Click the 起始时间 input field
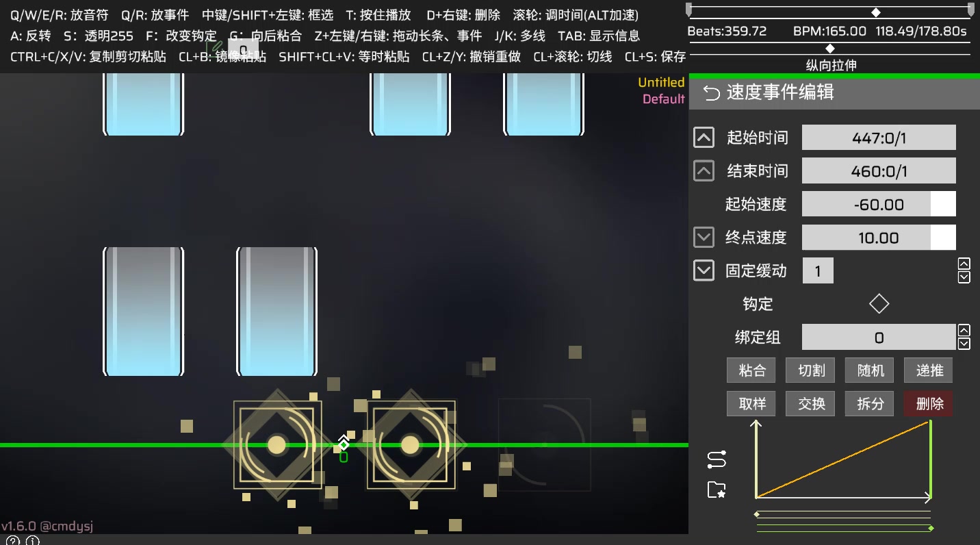This screenshot has width=980, height=545. coord(879,138)
